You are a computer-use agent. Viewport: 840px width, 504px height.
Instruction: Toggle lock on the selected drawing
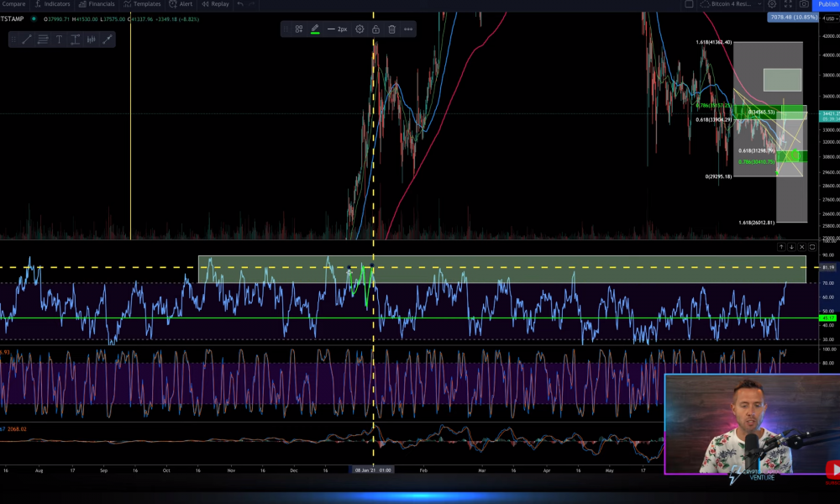375,29
